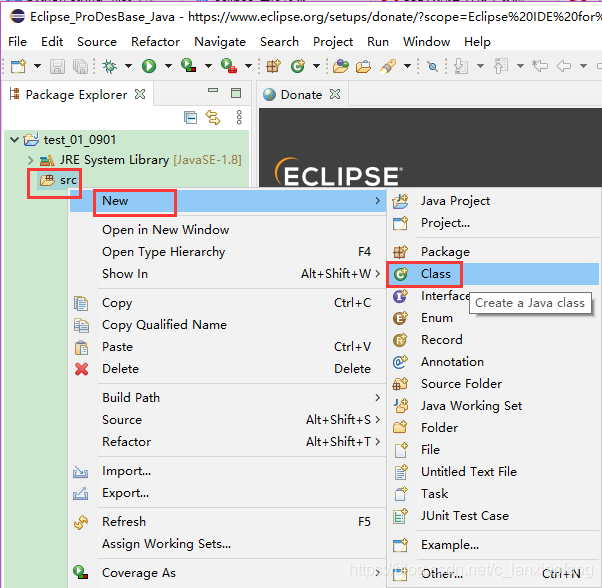Click Open Type Hierarchy in context menu
602x588 pixels.
[227, 252]
